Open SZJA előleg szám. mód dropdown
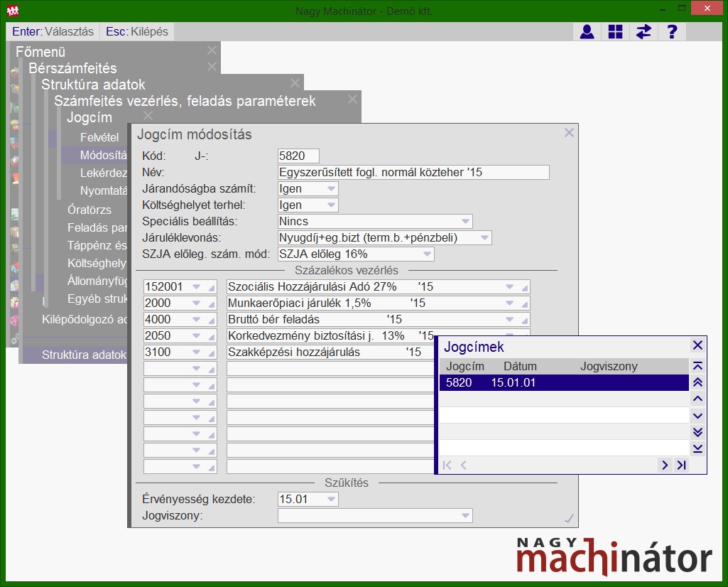Screen dimensions: 728x587 [427, 254]
